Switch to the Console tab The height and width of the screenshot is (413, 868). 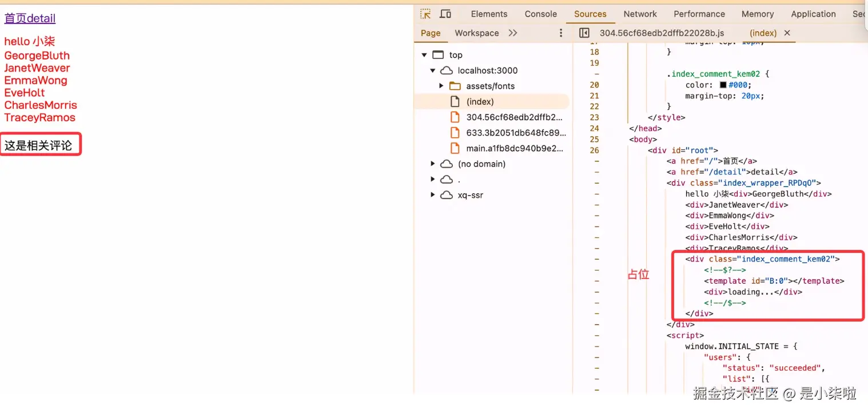tap(541, 14)
